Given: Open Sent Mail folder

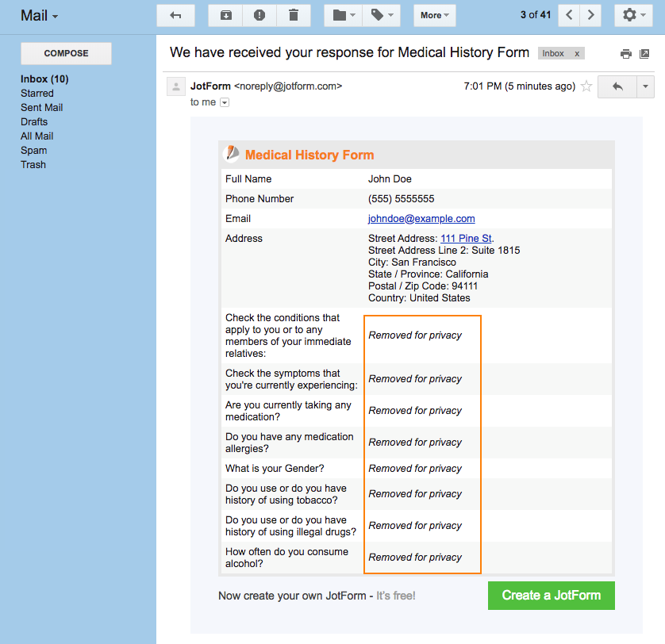Looking at the screenshot, I should [x=41, y=108].
